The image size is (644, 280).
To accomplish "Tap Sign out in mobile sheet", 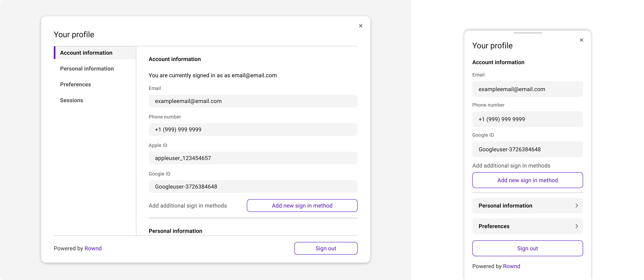I will tap(528, 248).
